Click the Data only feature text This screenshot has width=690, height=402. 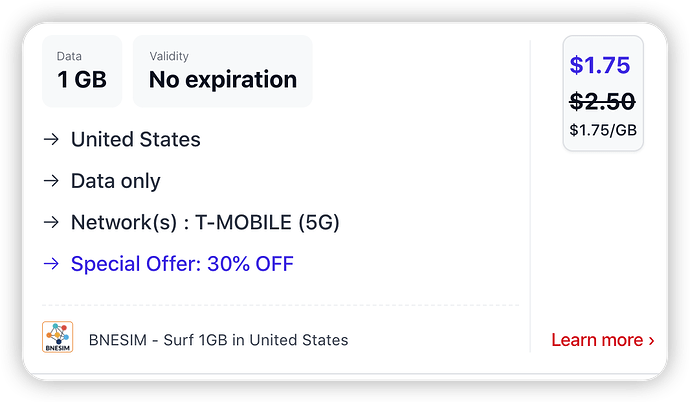pos(115,182)
